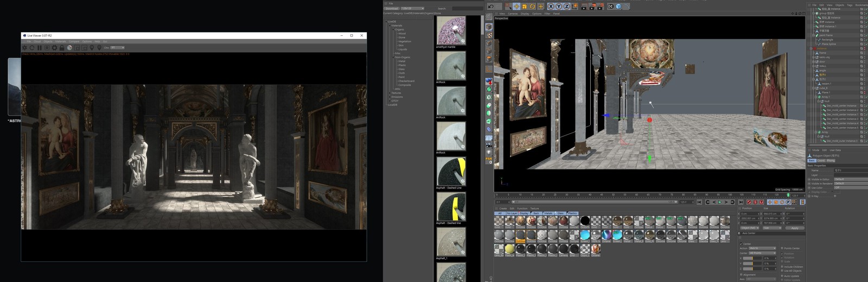
Task: Select the amethyst marble material thumbnail
Action: 451,30
